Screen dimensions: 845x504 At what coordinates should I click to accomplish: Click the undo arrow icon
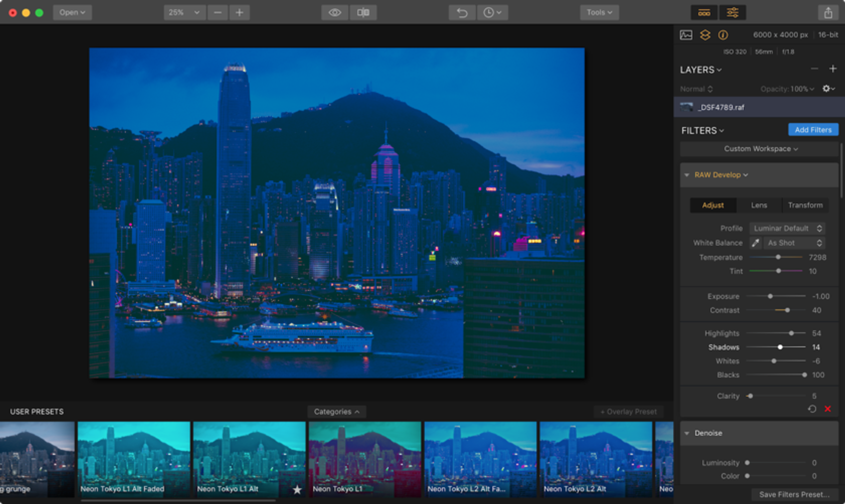coord(462,13)
